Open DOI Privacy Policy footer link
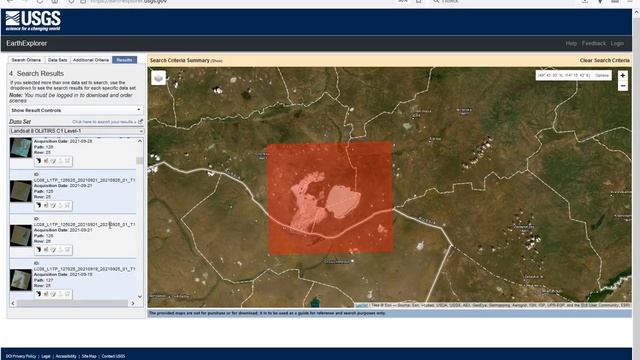The width and height of the screenshot is (640, 360). pyautogui.click(x=21, y=356)
